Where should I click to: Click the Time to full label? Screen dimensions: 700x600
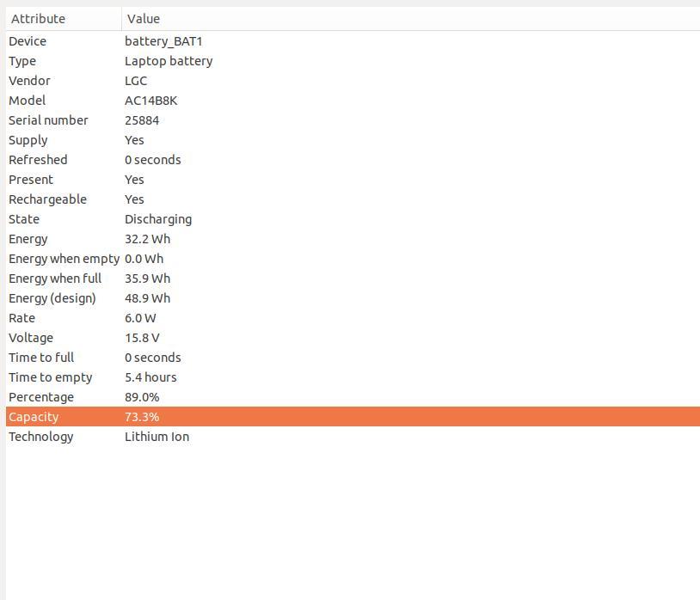click(41, 358)
